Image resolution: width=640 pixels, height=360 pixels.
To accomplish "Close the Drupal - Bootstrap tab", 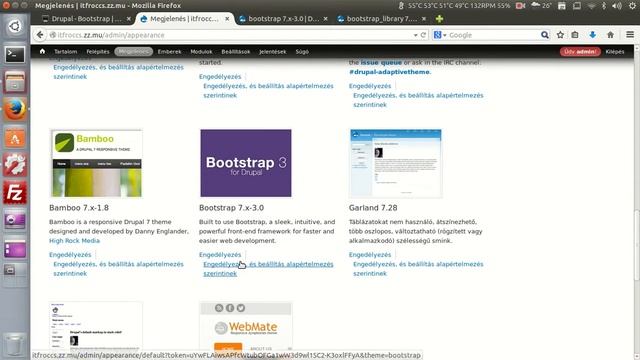I will click(129, 19).
